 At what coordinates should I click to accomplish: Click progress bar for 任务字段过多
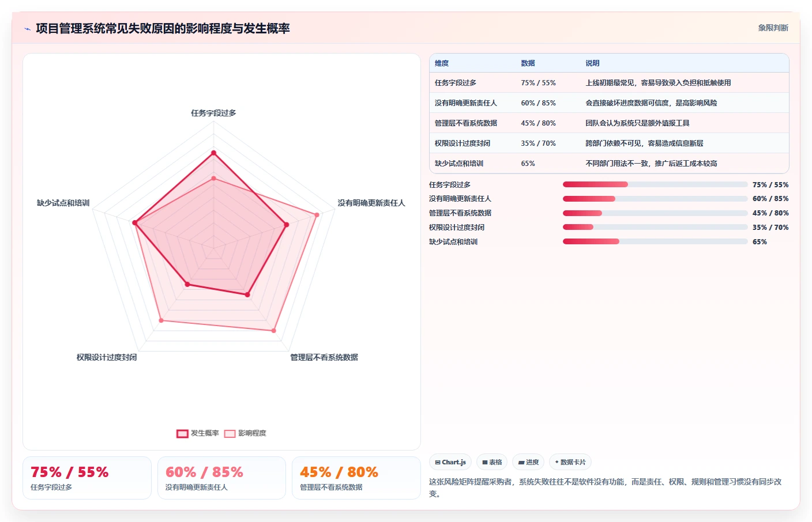point(655,184)
